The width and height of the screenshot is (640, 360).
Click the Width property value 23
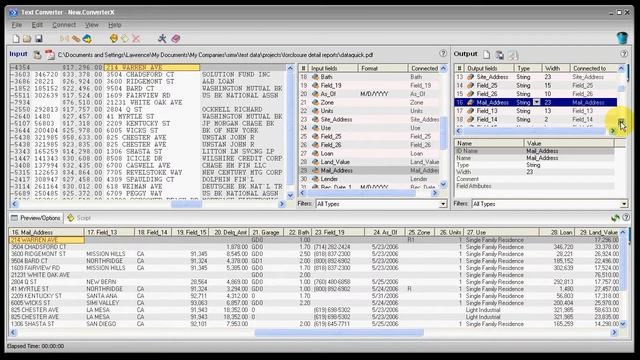(530, 172)
